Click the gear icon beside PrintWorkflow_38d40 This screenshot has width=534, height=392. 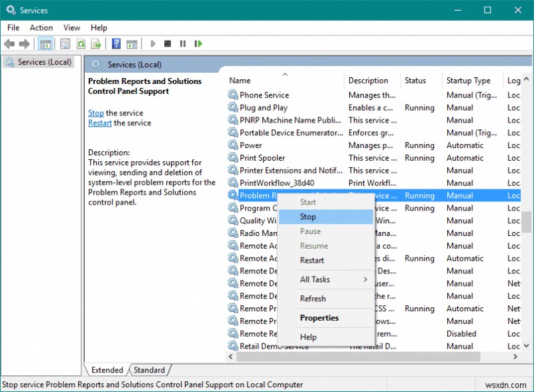point(233,183)
